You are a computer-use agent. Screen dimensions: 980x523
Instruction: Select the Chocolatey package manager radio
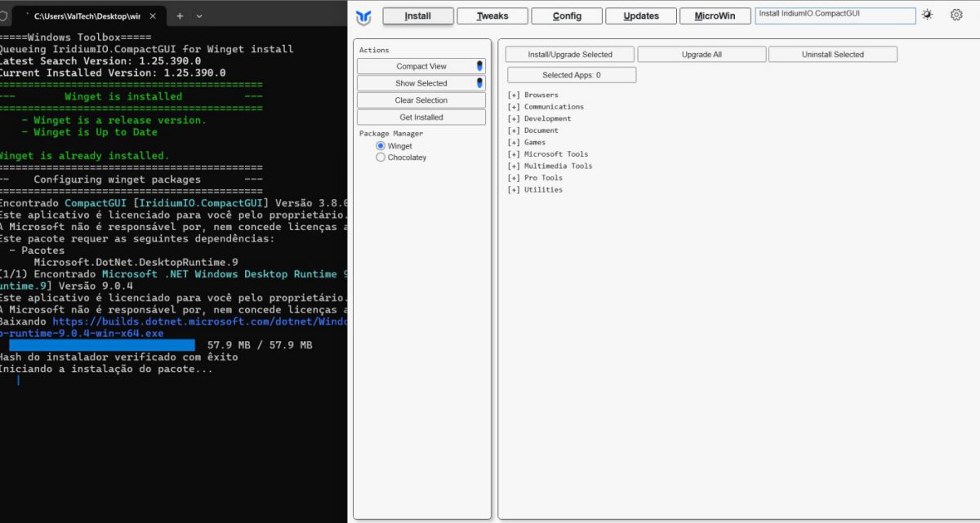[381, 157]
